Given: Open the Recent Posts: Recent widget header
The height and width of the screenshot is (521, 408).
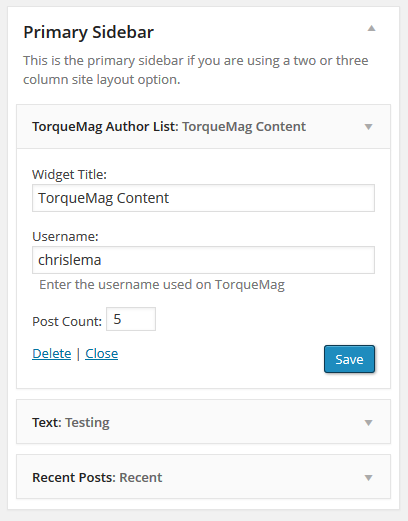Looking at the screenshot, I should pos(203,477).
